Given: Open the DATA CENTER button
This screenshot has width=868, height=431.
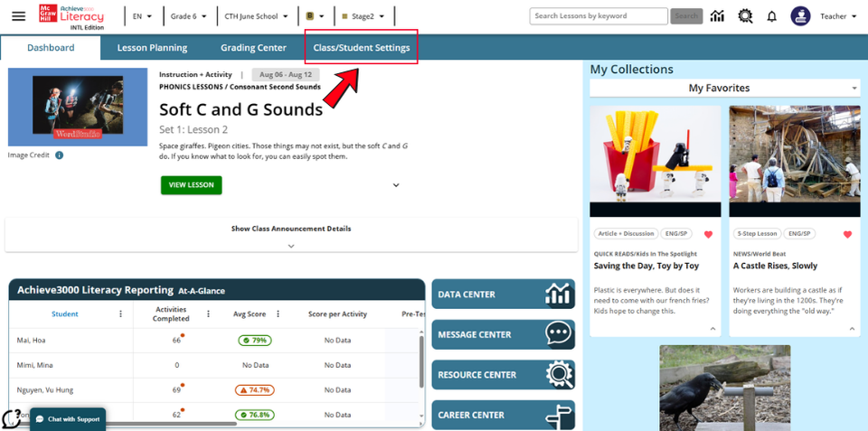Looking at the screenshot, I should point(504,295).
